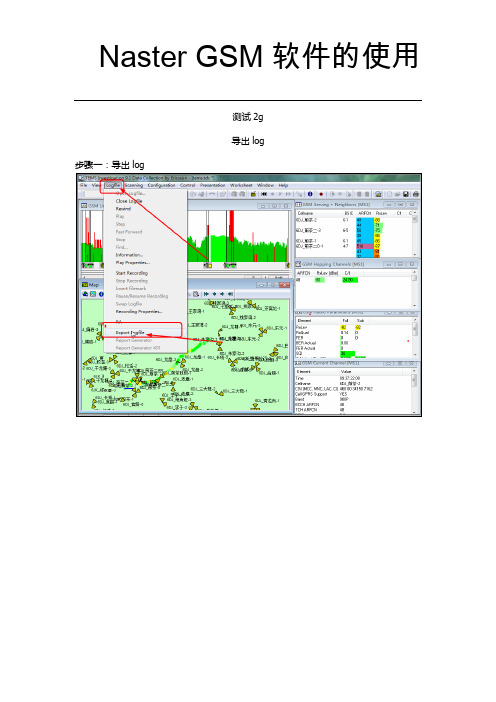This screenshot has width=496, height=702.
Task: Click the open-folder toolbar icon
Action: (x=398, y=194)
